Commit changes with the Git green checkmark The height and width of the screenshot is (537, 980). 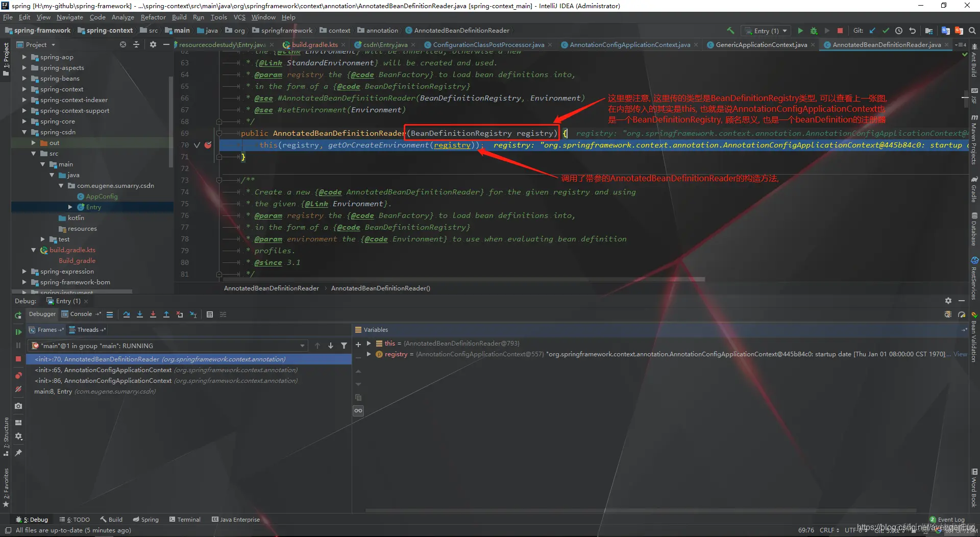[886, 31]
